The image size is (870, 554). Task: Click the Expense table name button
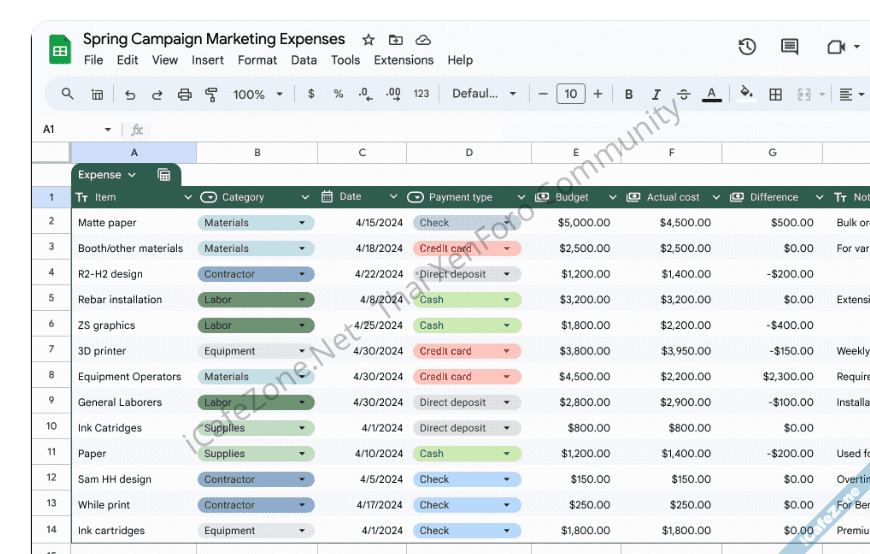coord(107,175)
